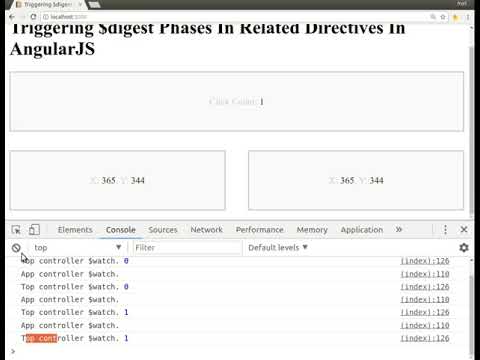Open (index):126 link beside first 'Top controller $watch. 1'
This screenshot has height=360, width=480.
click(x=425, y=312)
